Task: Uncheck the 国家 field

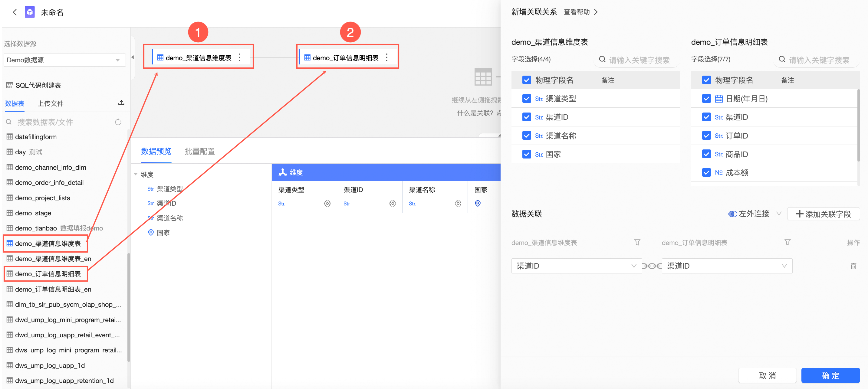Action: tap(527, 154)
